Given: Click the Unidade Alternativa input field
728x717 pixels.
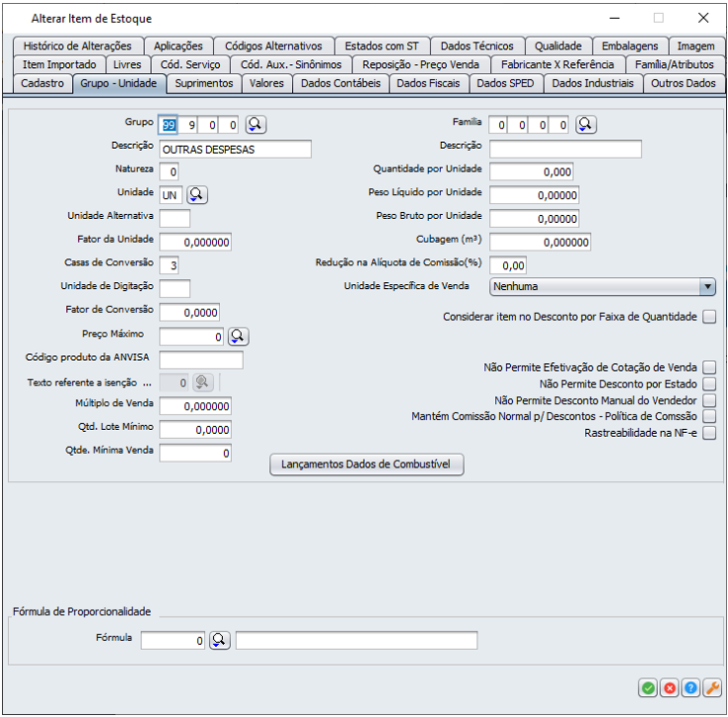Looking at the screenshot, I should (x=175, y=219).
